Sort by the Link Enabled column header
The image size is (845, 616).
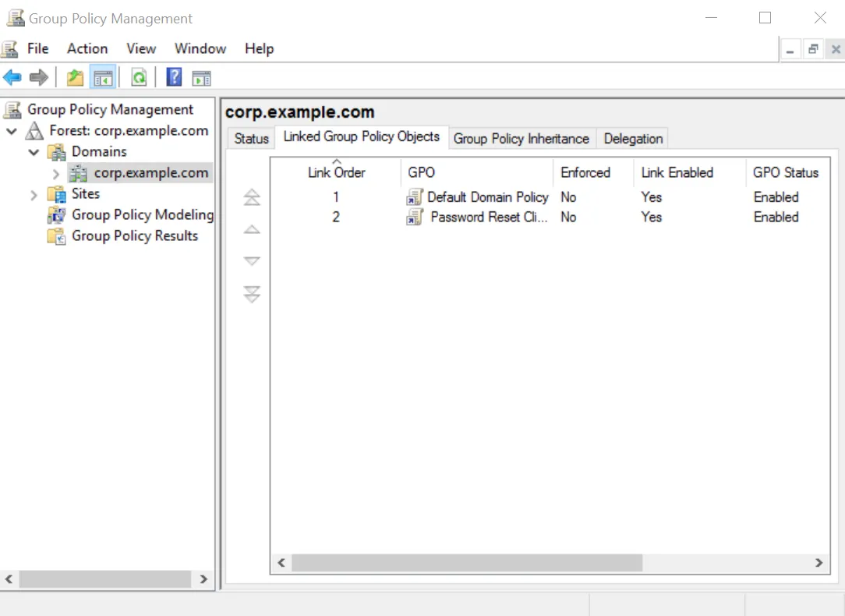(689, 172)
